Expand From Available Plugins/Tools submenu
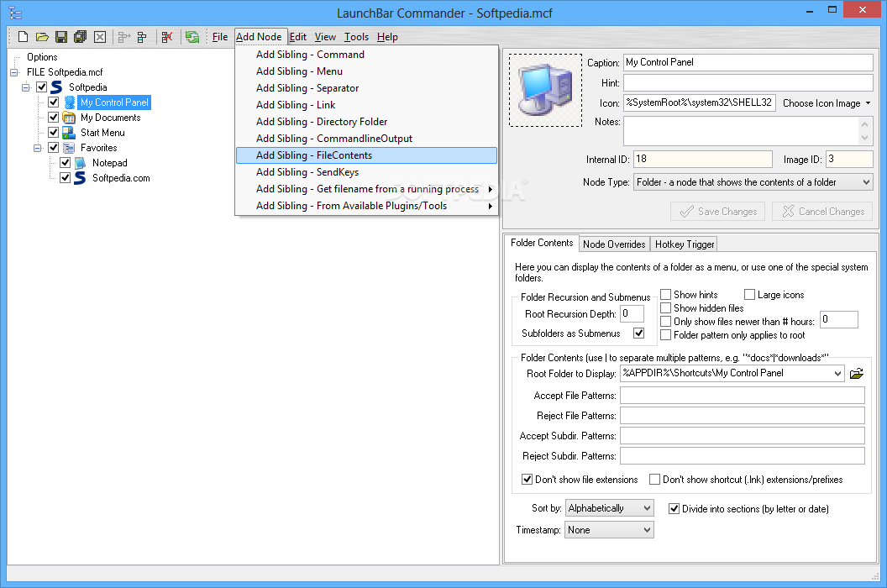This screenshot has height=588, width=887. tap(366, 206)
